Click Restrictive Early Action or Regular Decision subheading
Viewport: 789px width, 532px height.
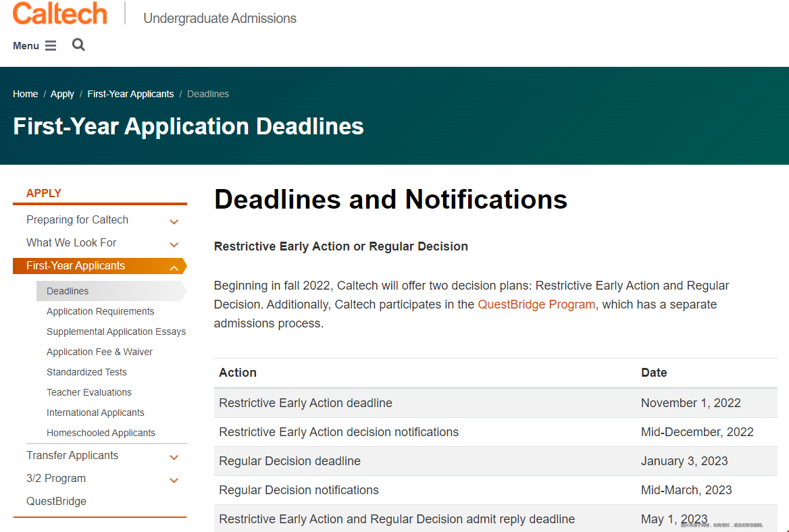click(340, 246)
